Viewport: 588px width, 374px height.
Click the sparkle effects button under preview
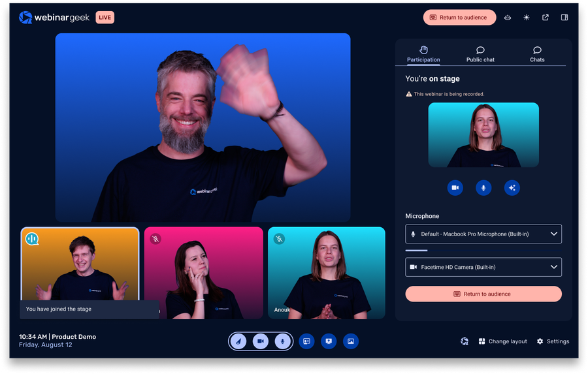pos(512,188)
